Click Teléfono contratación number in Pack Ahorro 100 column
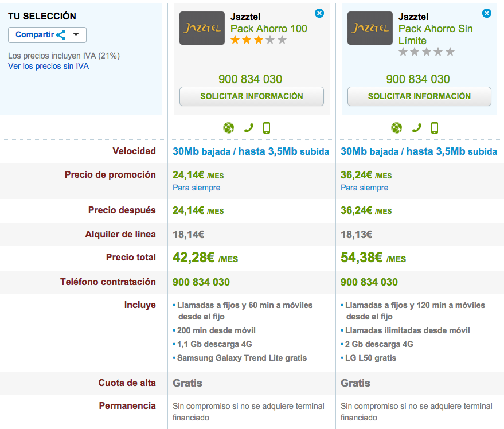 (x=201, y=282)
